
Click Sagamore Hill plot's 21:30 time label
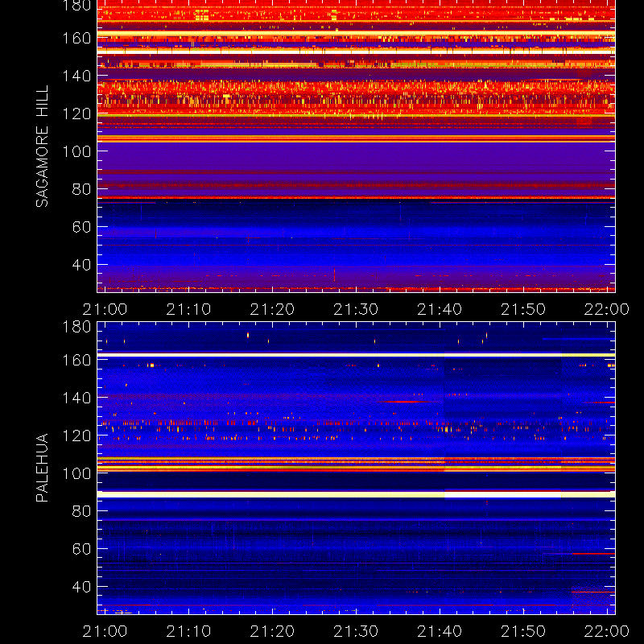pyautogui.click(x=356, y=309)
